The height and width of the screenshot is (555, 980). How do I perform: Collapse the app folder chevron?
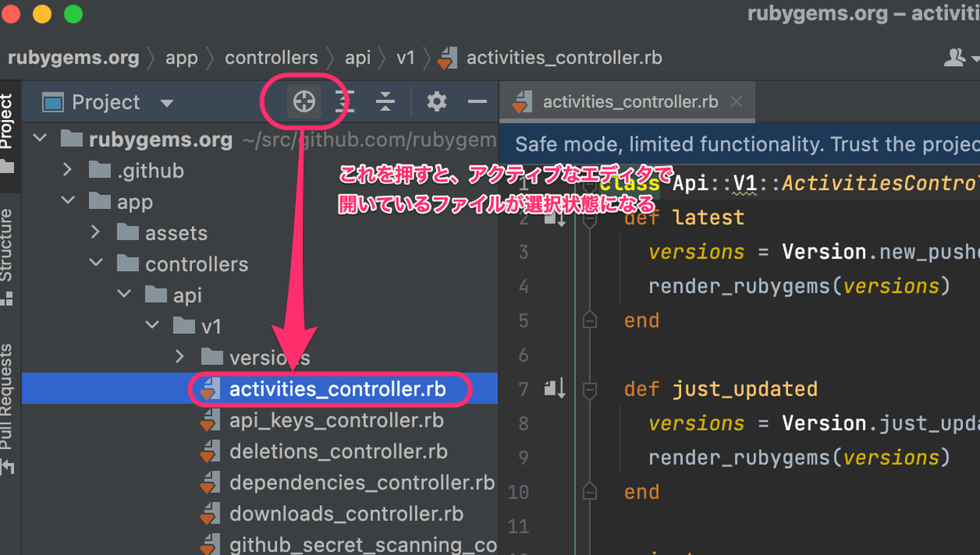pos(69,202)
